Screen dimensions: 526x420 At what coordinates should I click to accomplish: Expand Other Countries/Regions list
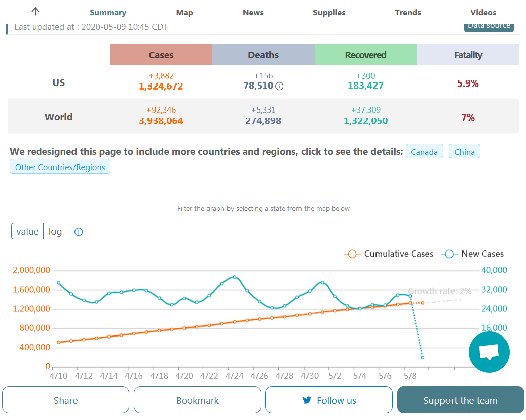click(60, 166)
